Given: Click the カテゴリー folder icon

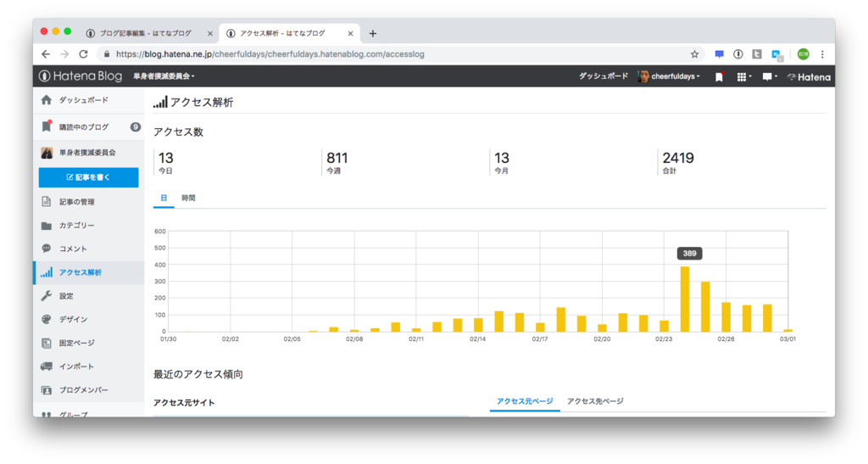Looking at the screenshot, I should (x=47, y=226).
